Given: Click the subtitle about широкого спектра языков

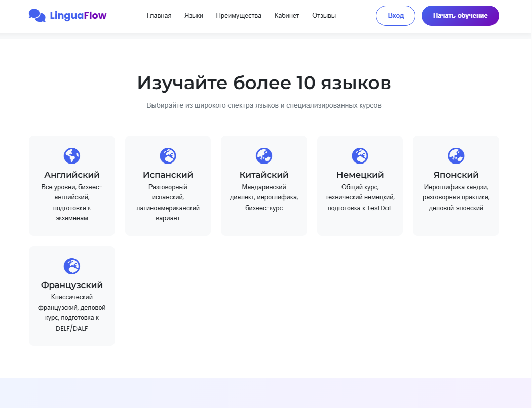Looking at the screenshot, I should tap(264, 105).
